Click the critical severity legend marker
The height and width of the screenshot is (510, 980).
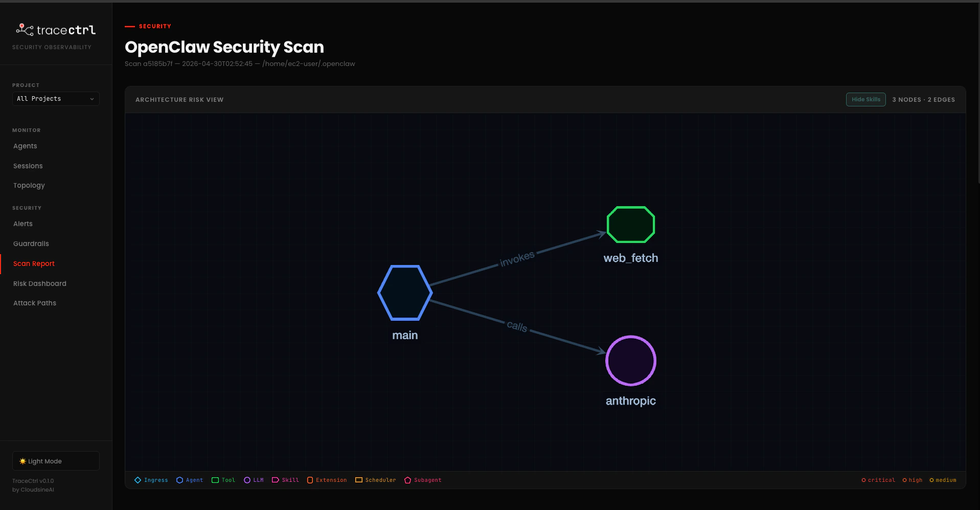tap(863, 480)
